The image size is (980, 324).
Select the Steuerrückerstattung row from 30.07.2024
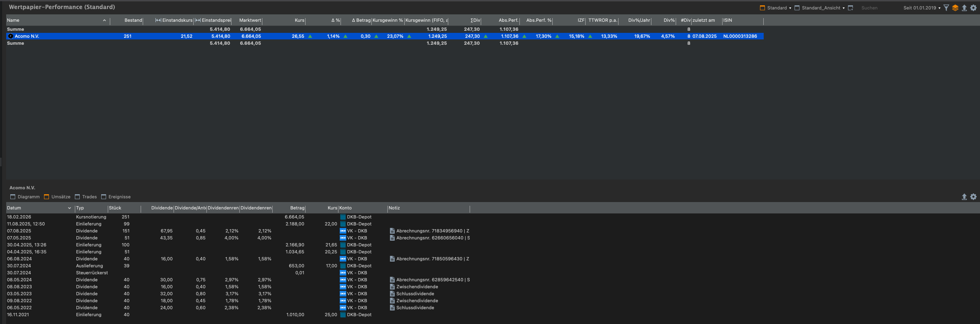[x=92, y=273]
